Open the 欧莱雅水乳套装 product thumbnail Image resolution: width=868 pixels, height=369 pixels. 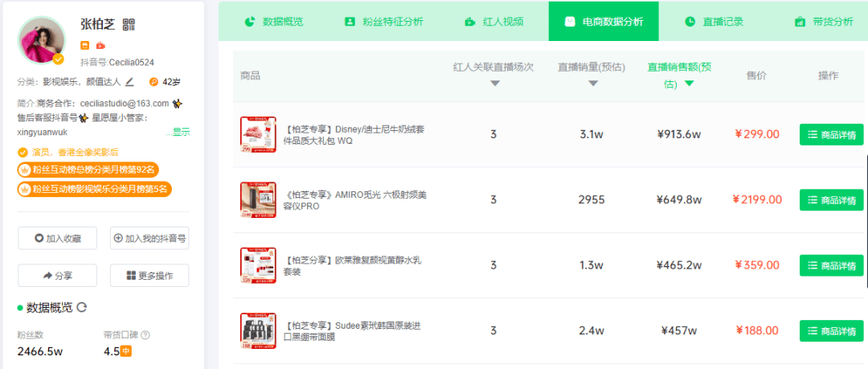tap(258, 265)
